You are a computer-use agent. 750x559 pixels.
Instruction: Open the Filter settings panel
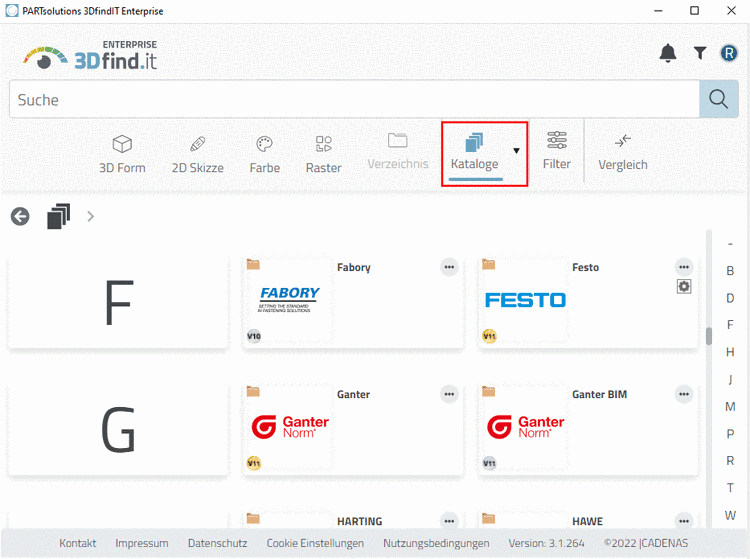pyautogui.click(x=557, y=151)
